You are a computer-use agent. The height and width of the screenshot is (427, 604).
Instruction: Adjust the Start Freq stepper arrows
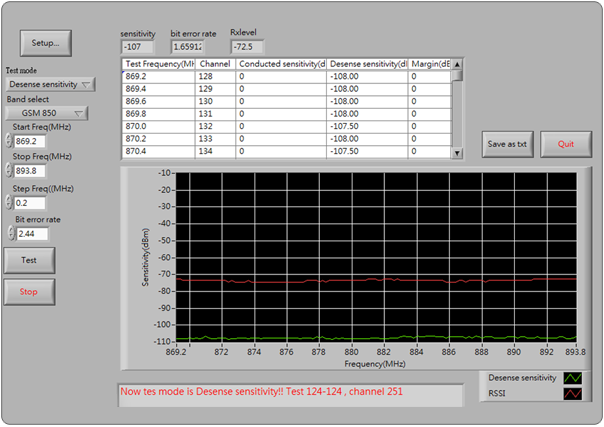tap(9, 141)
